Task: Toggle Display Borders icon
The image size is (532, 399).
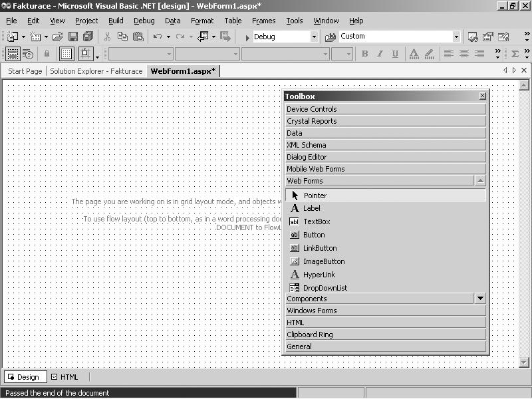Action: tap(13, 54)
